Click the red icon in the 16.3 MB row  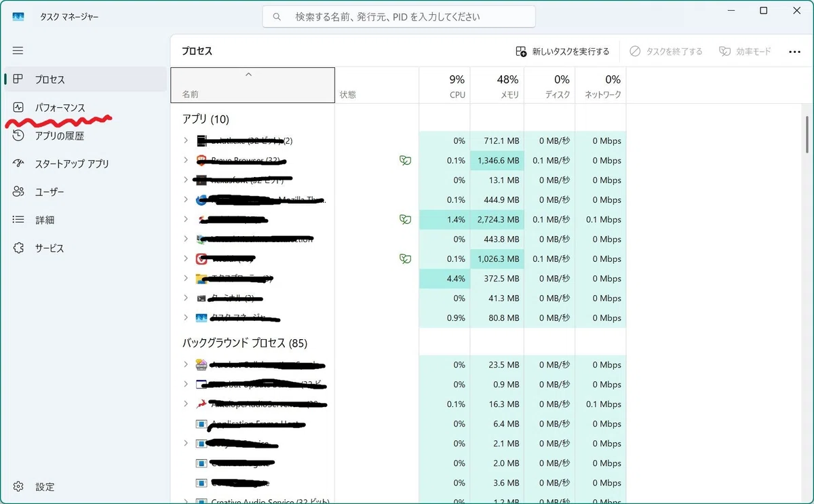[201, 404]
